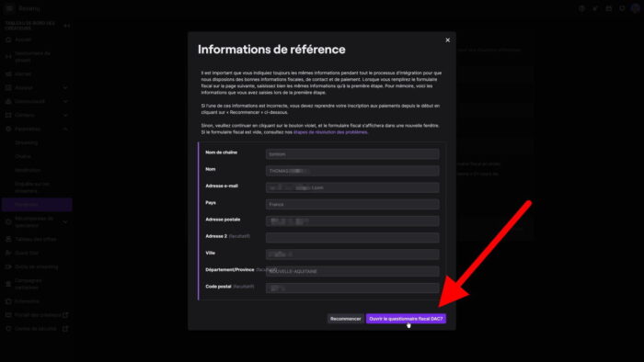This screenshot has height=362, width=644.
Task: Select the Chaîne settings sub-item
Action: tap(23, 156)
